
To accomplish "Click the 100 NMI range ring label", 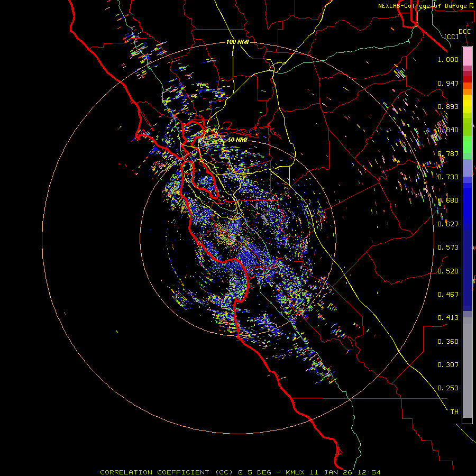I will 237,42.
